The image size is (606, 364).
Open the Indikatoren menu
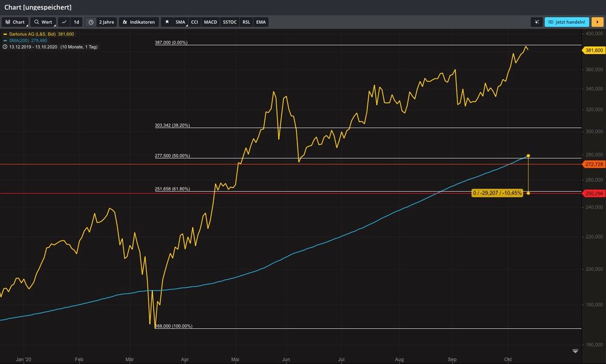pos(138,22)
